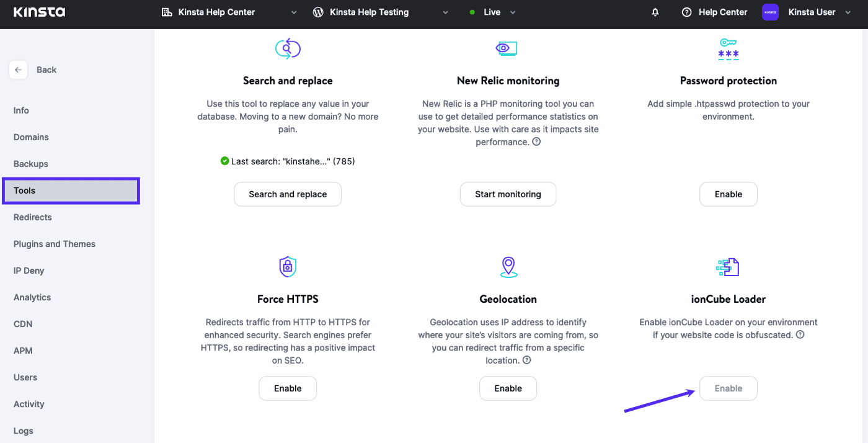This screenshot has width=868, height=443.
Task: Enable Password protection
Action: pos(728,194)
